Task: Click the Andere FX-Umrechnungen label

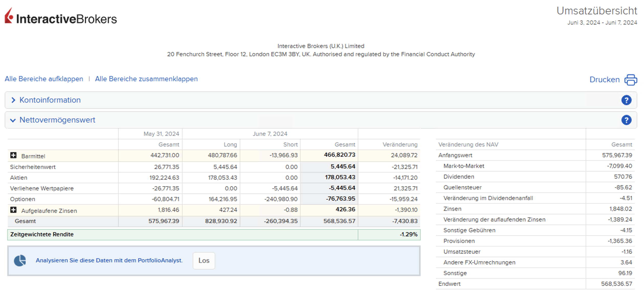Action: point(479,262)
